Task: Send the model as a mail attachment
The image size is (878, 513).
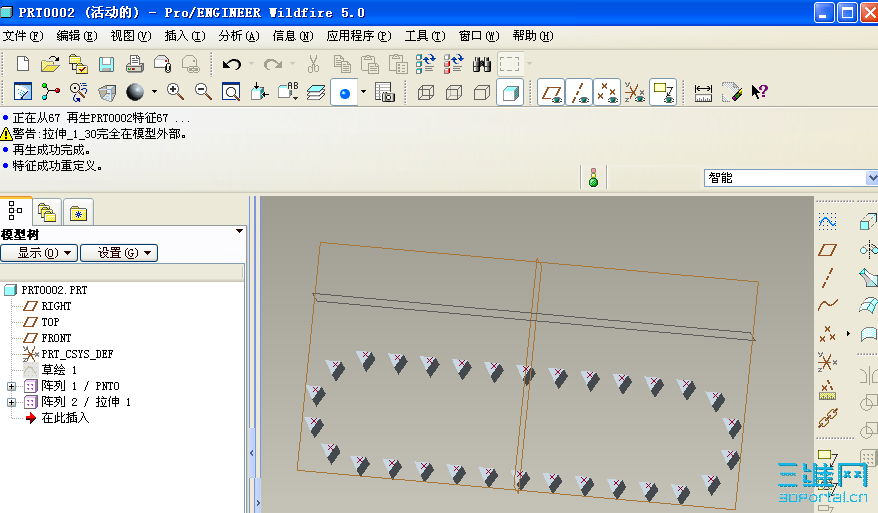Action: pyautogui.click(x=162, y=64)
